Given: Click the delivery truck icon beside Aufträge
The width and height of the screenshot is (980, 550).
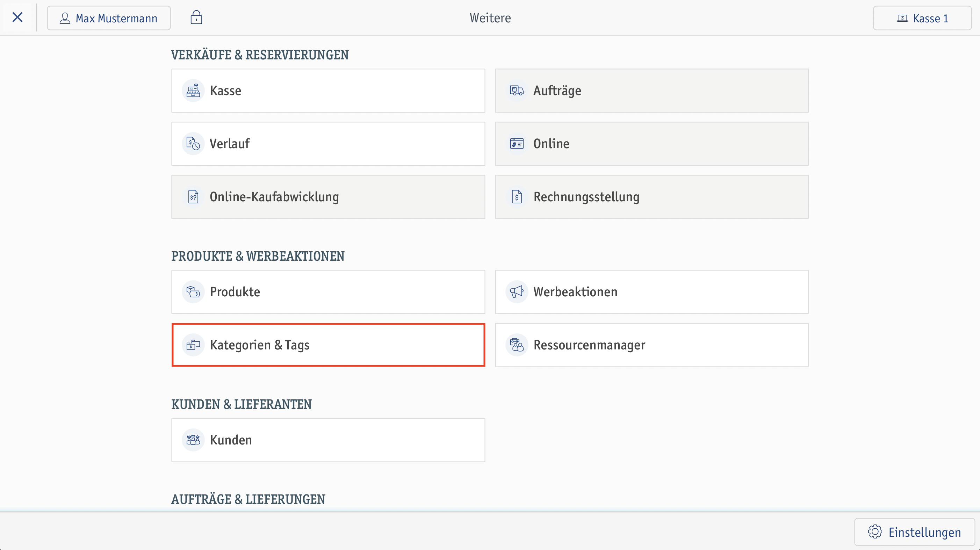Looking at the screenshot, I should click(x=517, y=91).
